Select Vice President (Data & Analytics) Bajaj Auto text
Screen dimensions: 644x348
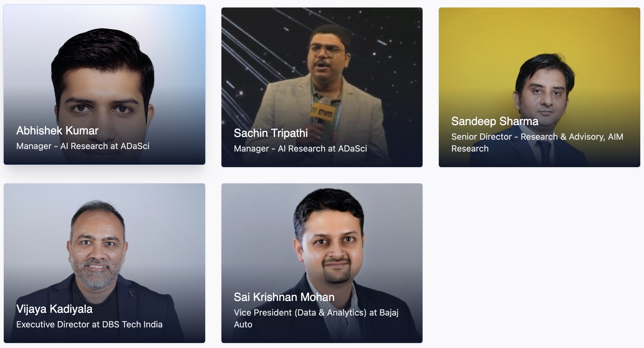click(x=316, y=318)
